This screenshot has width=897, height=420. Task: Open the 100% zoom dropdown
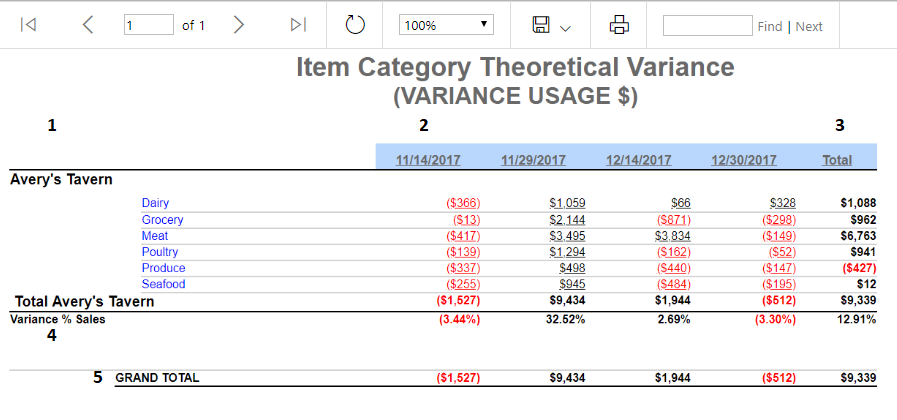coord(446,25)
